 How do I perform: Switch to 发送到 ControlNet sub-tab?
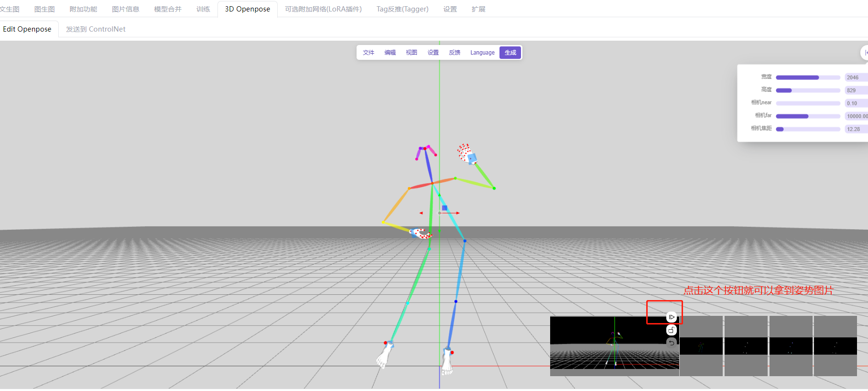click(x=96, y=29)
